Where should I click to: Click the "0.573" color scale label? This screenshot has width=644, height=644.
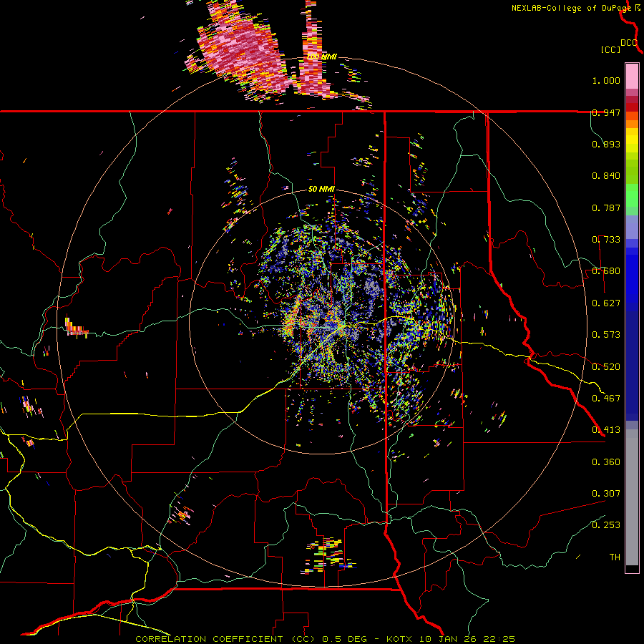pyautogui.click(x=606, y=335)
